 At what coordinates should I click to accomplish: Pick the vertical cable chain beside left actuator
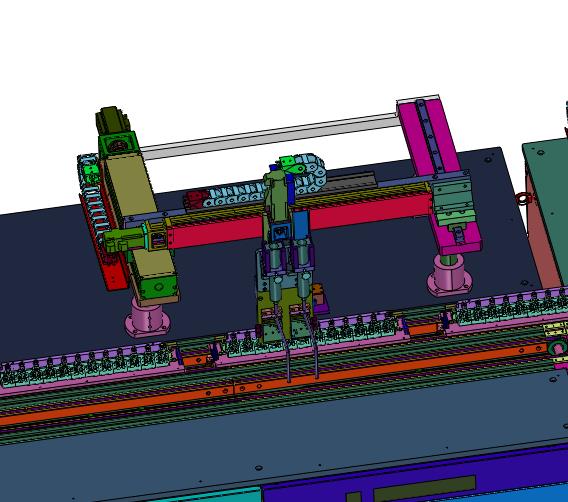tap(92, 203)
